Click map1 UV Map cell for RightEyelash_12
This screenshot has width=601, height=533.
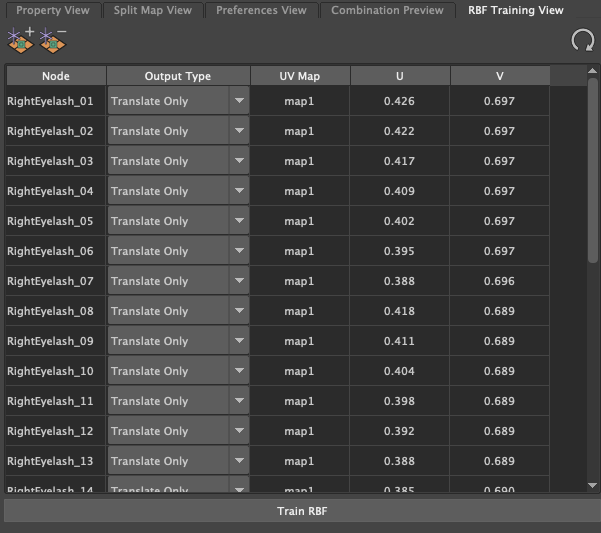(x=299, y=431)
